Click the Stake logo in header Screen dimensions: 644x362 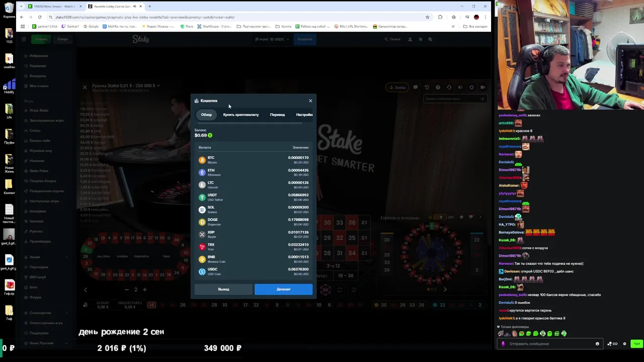(x=141, y=39)
